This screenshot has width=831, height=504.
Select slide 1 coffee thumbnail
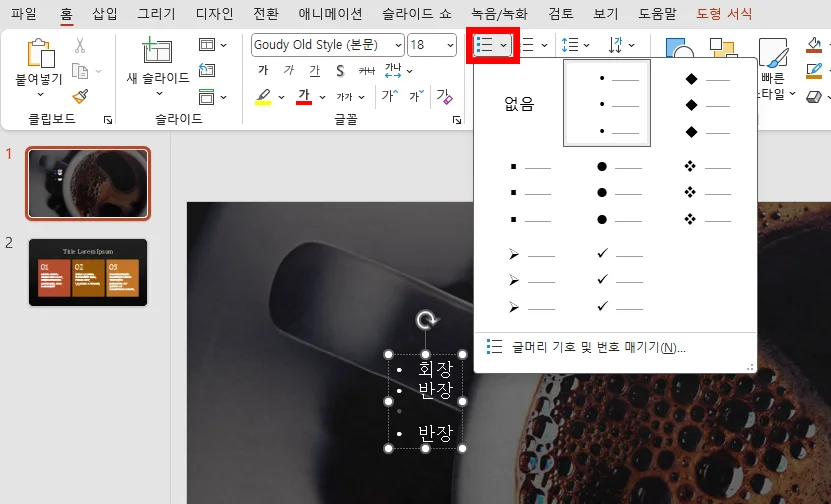(88, 183)
